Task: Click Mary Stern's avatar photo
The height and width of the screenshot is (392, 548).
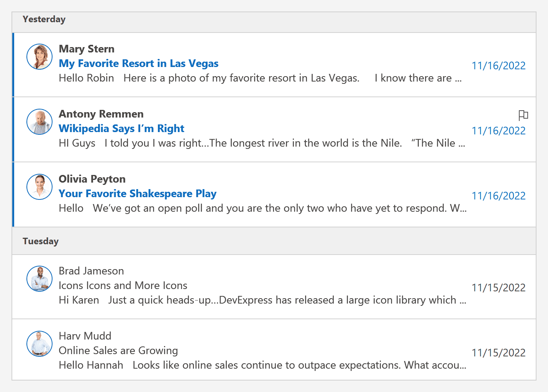Action: [39, 57]
